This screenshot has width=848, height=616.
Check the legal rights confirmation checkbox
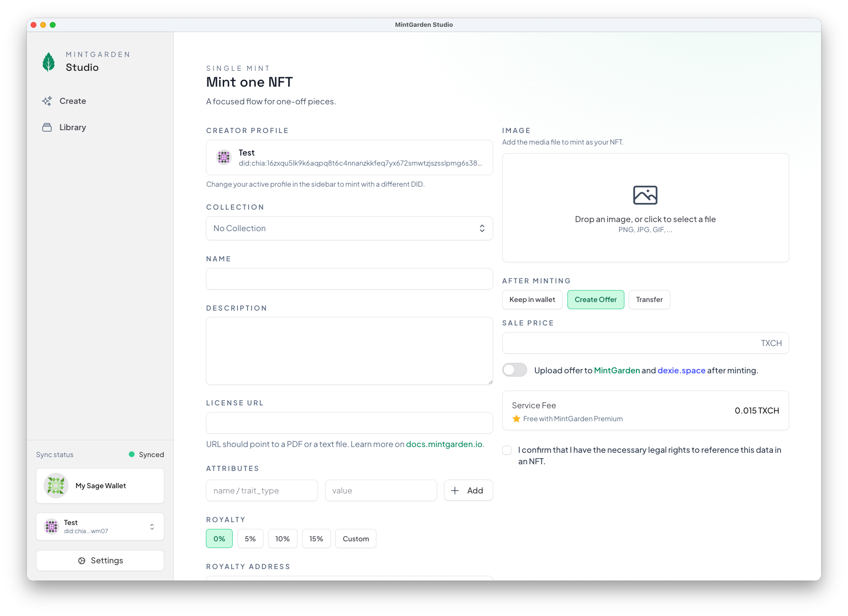click(x=507, y=450)
